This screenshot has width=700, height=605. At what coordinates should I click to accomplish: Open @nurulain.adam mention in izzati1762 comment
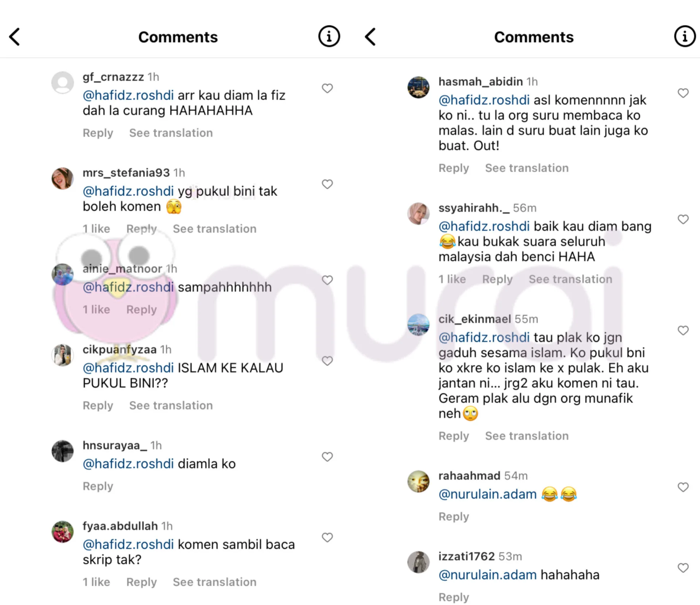[487, 575]
